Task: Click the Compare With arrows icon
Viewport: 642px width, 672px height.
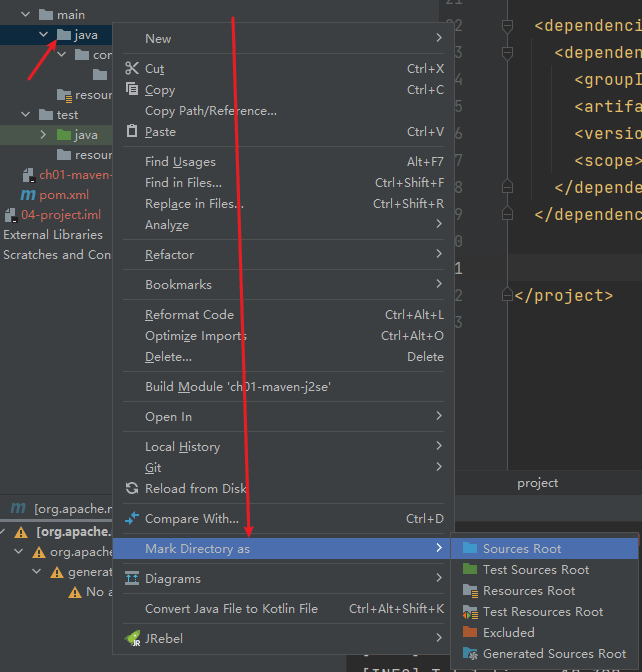Action: click(132, 518)
